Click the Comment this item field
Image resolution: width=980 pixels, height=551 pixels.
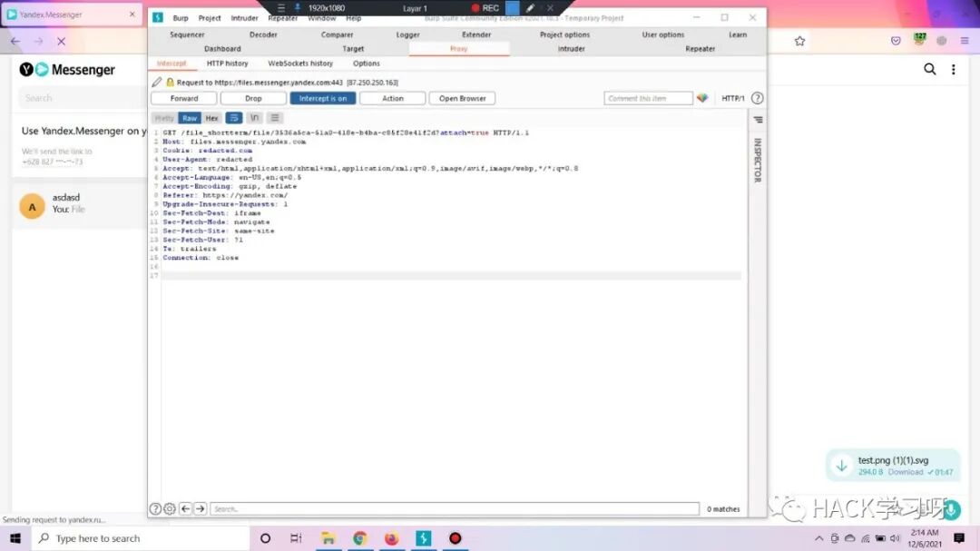pyautogui.click(x=648, y=98)
